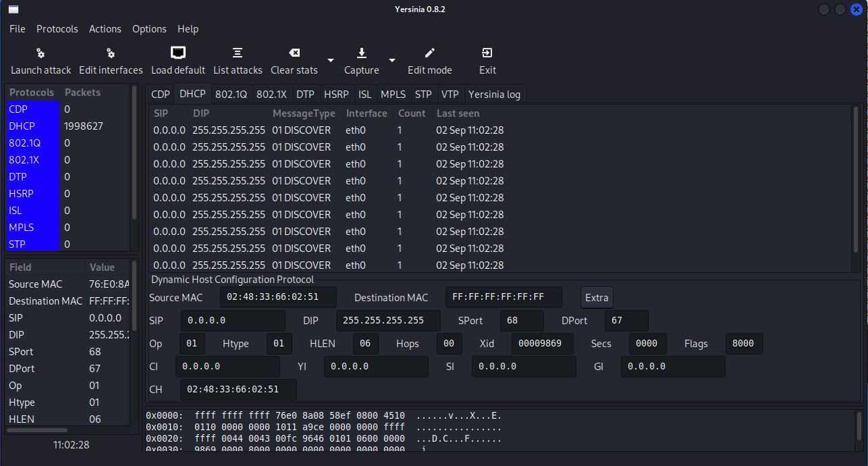Click the Last seen column header

[458, 113]
